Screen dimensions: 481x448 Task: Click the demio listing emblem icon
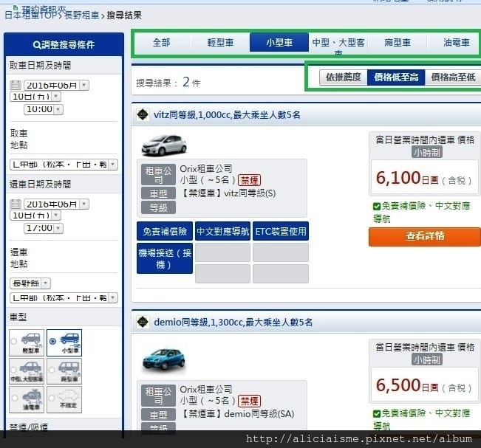point(143,322)
